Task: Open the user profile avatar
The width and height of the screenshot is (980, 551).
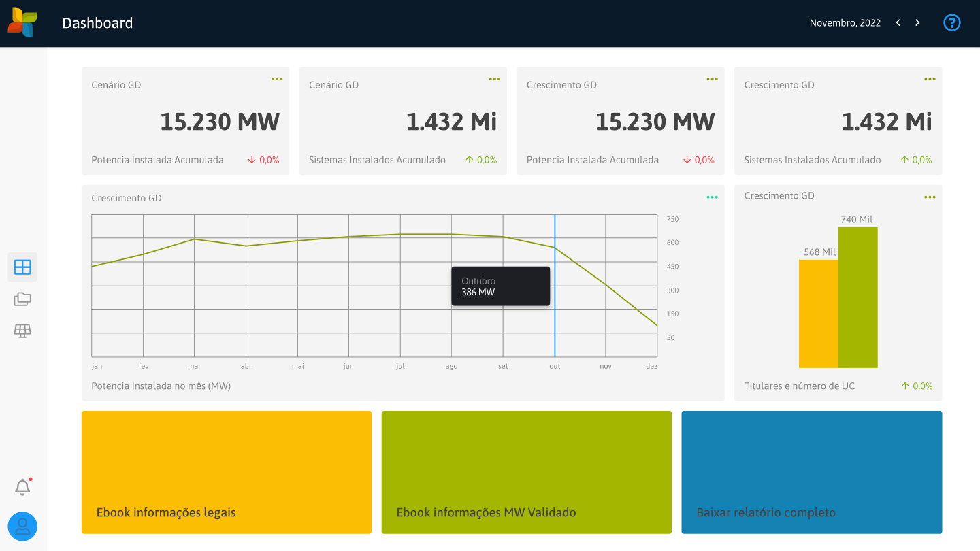Action: [22, 527]
